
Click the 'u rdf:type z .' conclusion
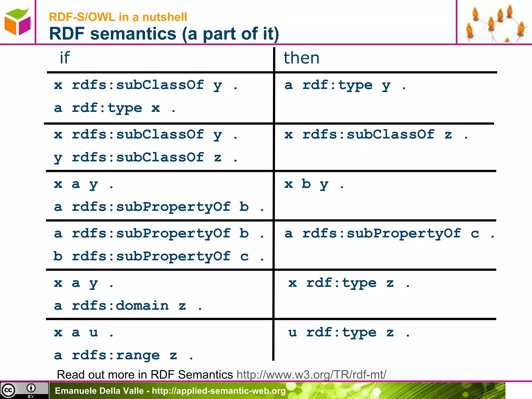[349, 332]
